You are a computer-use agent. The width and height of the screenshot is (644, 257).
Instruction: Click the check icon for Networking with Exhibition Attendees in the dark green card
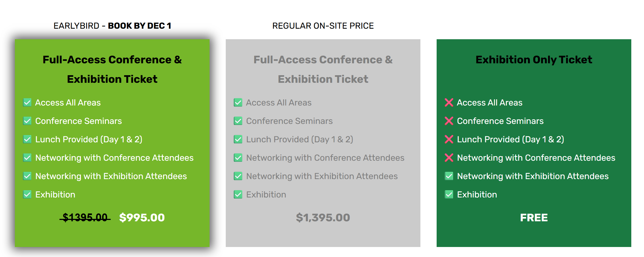(x=449, y=176)
